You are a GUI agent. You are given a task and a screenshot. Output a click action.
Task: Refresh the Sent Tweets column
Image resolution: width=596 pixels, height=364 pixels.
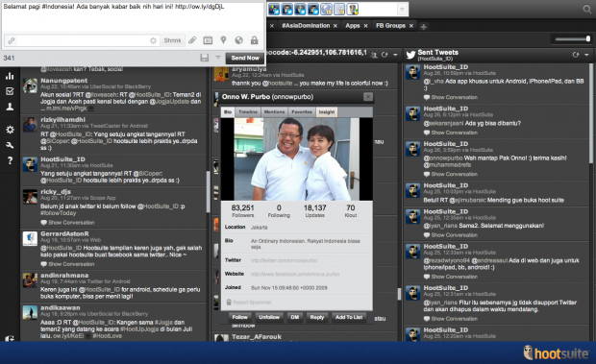pos(576,55)
